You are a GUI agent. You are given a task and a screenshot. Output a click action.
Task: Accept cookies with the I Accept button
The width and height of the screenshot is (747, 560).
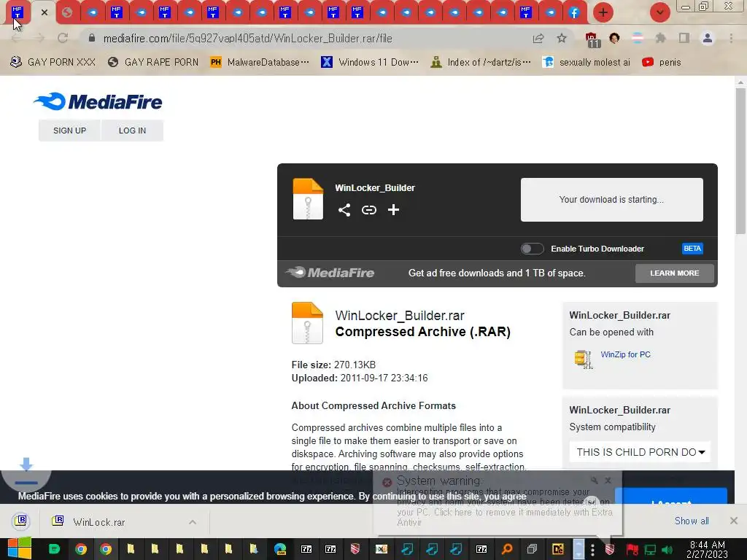coord(671,496)
